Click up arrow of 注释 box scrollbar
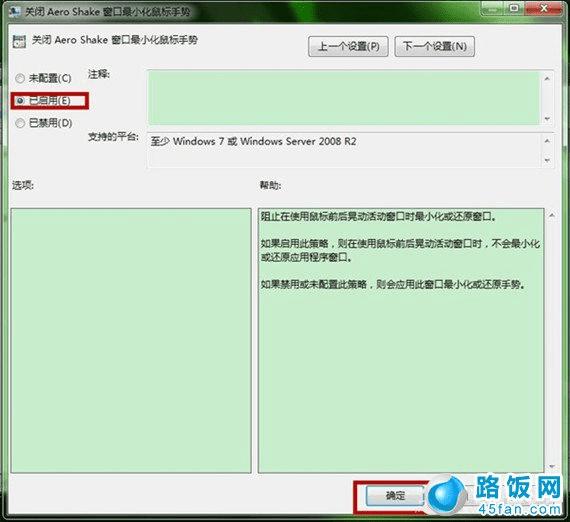The width and height of the screenshot is (570, 522). (x=547, y=78)
